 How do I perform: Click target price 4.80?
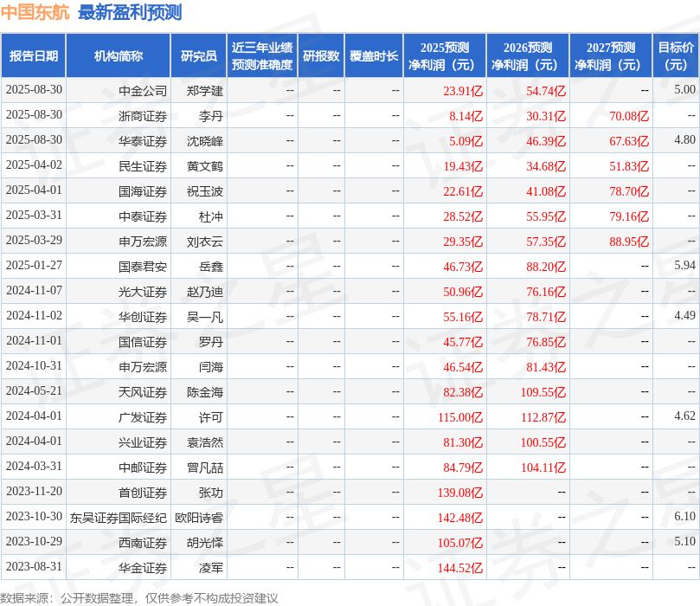click(684, 139)
